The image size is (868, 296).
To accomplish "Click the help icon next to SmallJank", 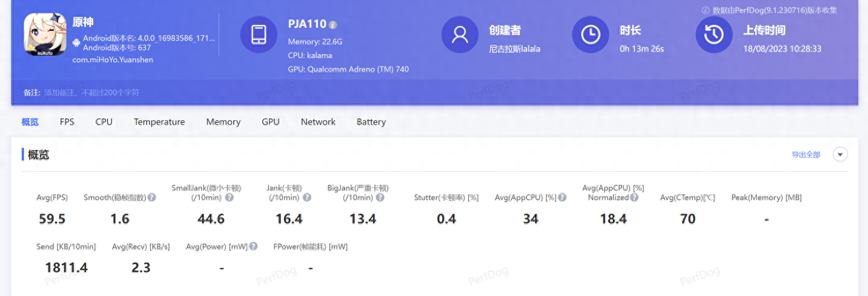I will pos(229,198).
